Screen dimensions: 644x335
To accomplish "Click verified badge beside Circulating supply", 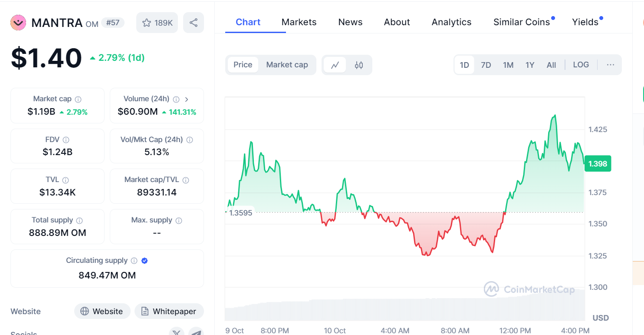I will (145, 261).
